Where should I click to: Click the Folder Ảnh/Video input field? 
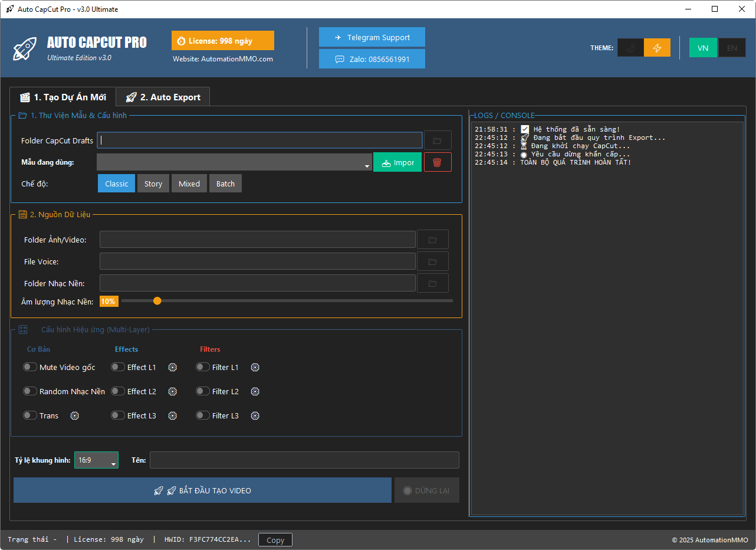pos(258,240)
